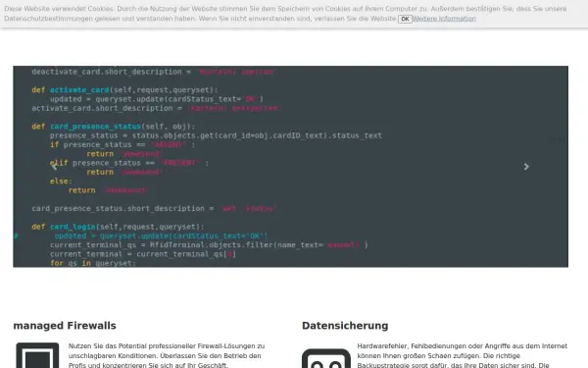This screenshot has width=588, height=368.
Task: Click the managed Firewalls description paragraph
Action: tap(167, 355)
